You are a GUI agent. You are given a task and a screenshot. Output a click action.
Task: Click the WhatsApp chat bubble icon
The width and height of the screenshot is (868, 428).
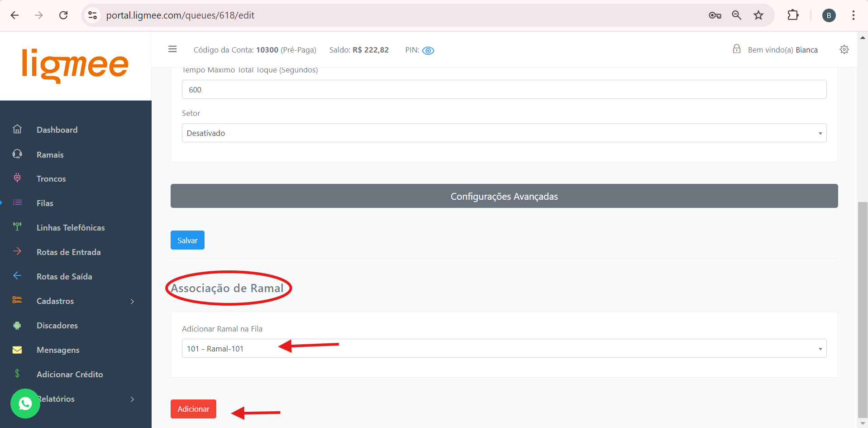pos(25,403)
